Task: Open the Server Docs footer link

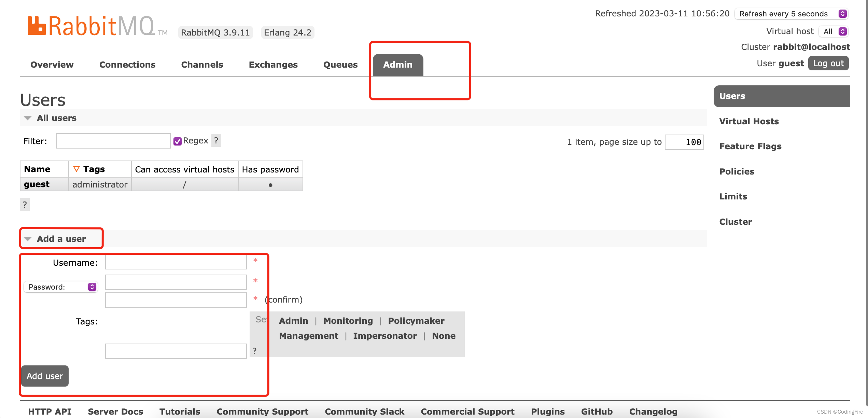Action: pyautogui.click(x=115, y=412)
